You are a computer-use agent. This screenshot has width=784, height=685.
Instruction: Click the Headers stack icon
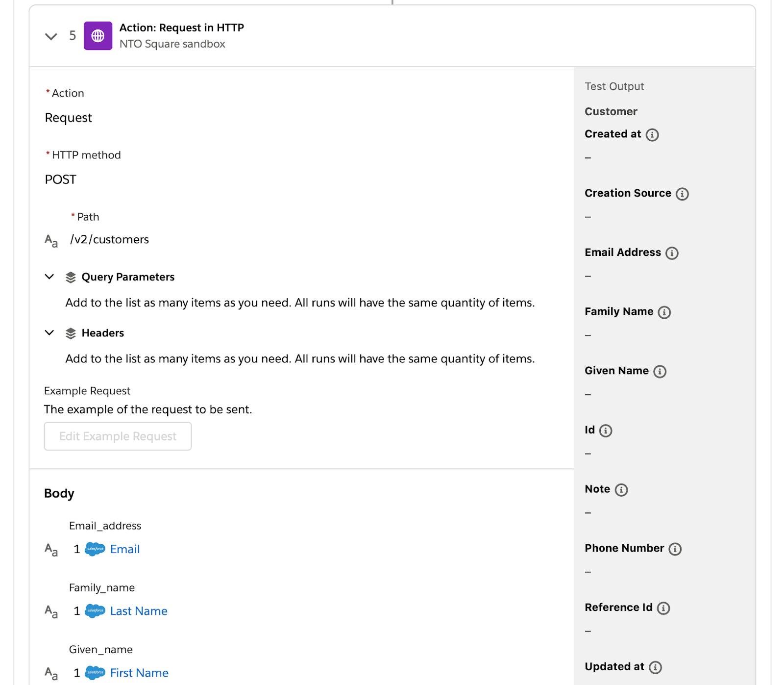pos(71,333)
